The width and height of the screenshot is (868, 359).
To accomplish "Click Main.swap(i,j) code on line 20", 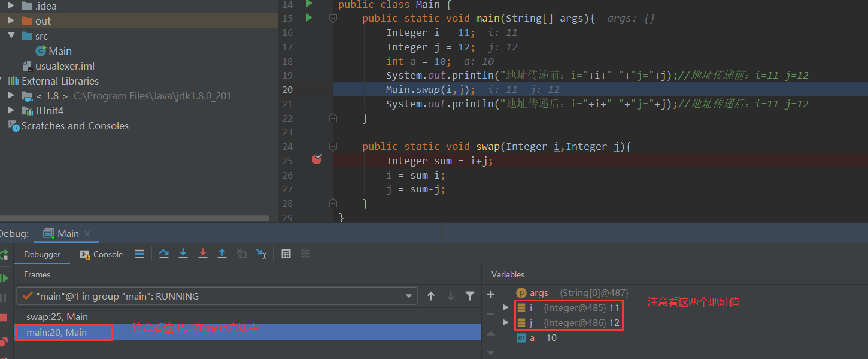I will [x=431, y=89].
